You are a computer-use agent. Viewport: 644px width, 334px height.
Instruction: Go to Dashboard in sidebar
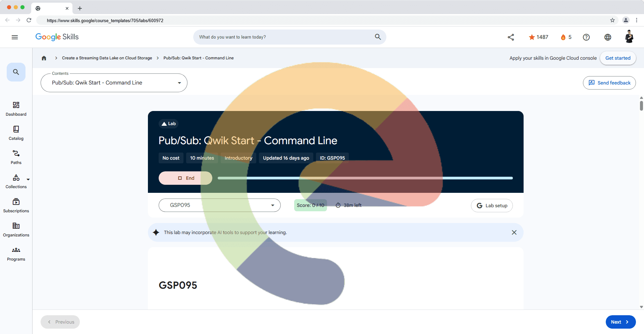click(16, 109)
